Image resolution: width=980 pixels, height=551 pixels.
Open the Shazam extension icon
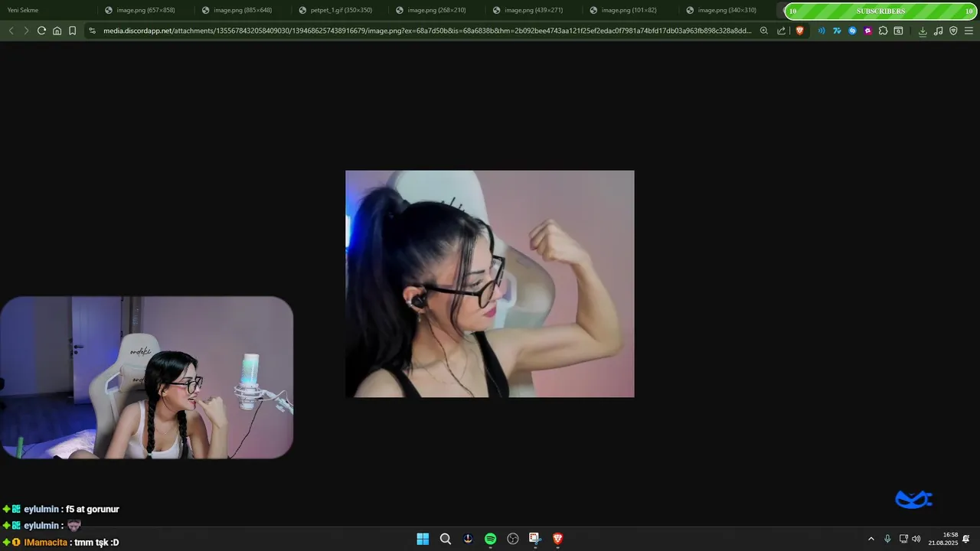(x=852, y=31)
